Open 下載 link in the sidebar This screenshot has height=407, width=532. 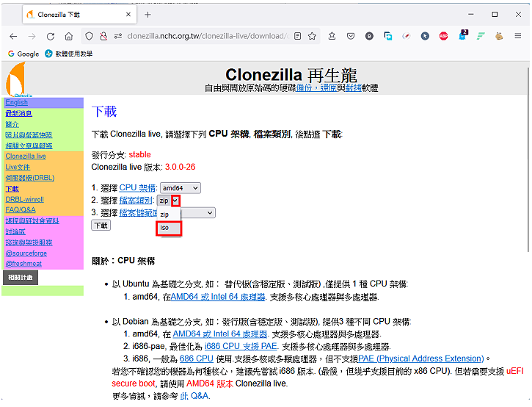12,189
